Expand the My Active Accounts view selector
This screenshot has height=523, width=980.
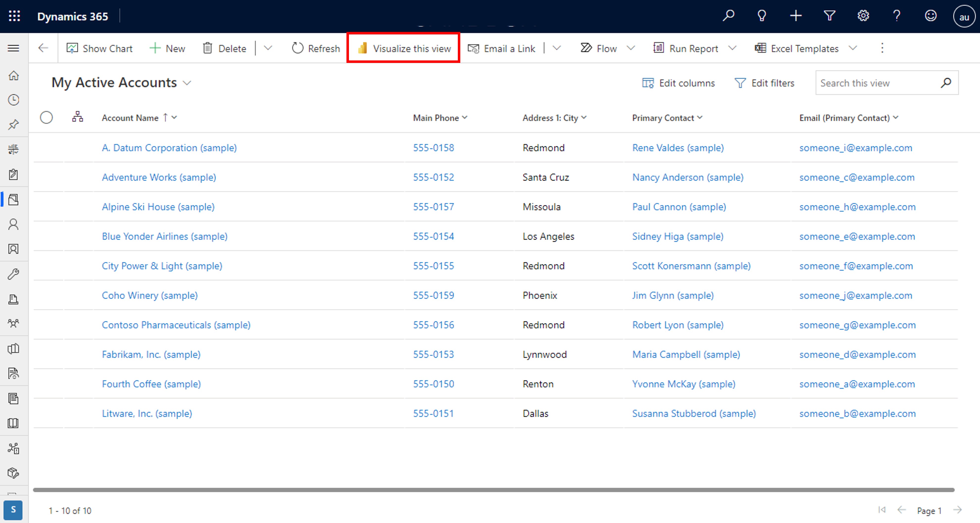point(187,83)
